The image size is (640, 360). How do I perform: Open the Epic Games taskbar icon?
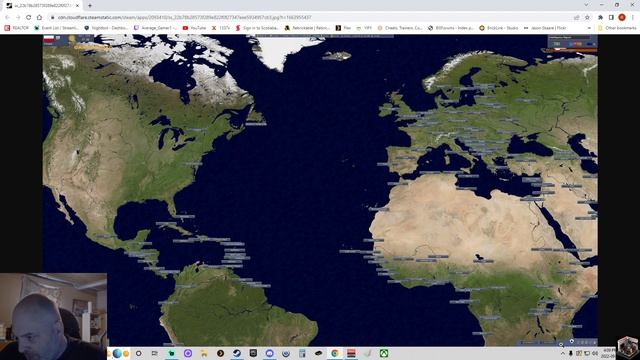[x=253, y=353]
